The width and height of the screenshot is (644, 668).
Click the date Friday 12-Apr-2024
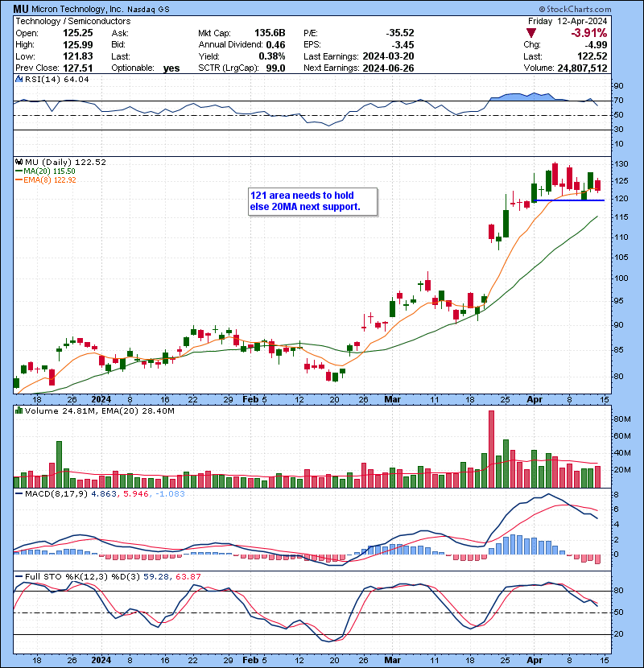pyautogui.click(x=568, y=21)
